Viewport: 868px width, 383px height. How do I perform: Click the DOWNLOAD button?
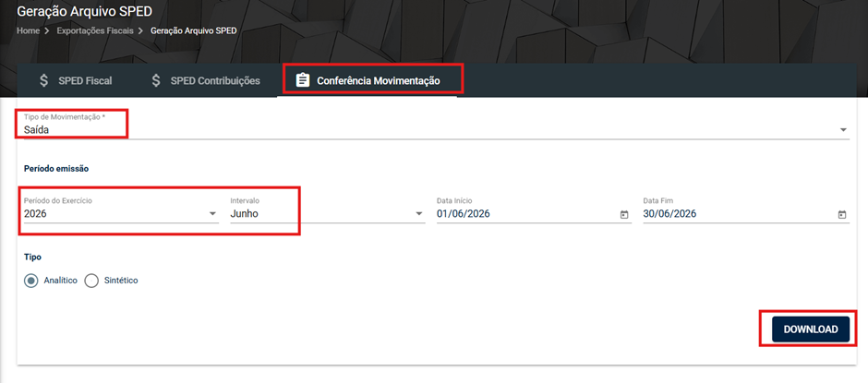(x=811, y=329)
